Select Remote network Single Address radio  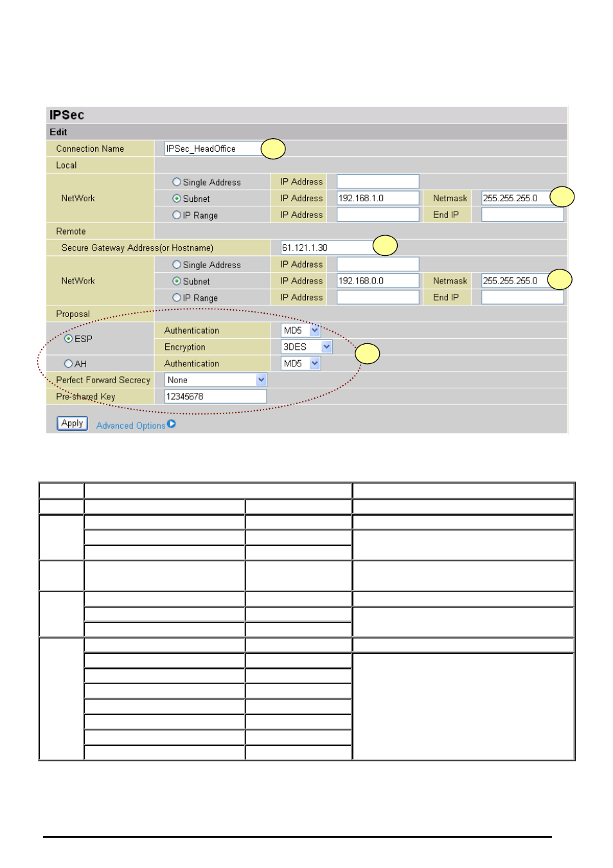[177, 264]
